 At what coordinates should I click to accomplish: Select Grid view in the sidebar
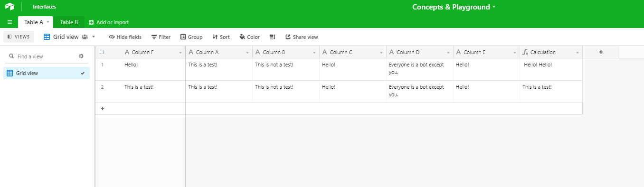[46, 73]
